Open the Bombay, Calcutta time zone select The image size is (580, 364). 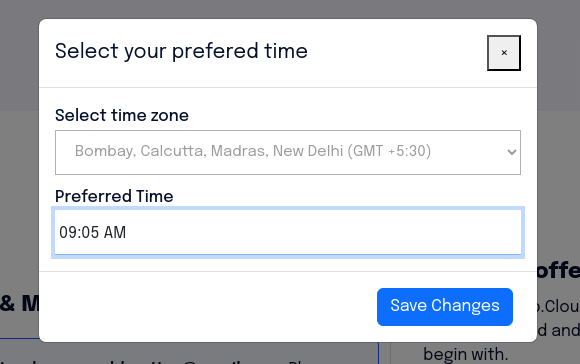(288, 152)
